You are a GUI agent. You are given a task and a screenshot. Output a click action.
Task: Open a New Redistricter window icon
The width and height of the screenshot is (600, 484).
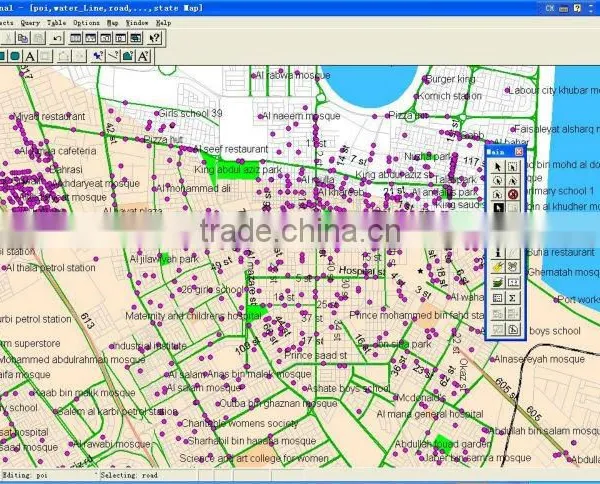pos(135,38)
